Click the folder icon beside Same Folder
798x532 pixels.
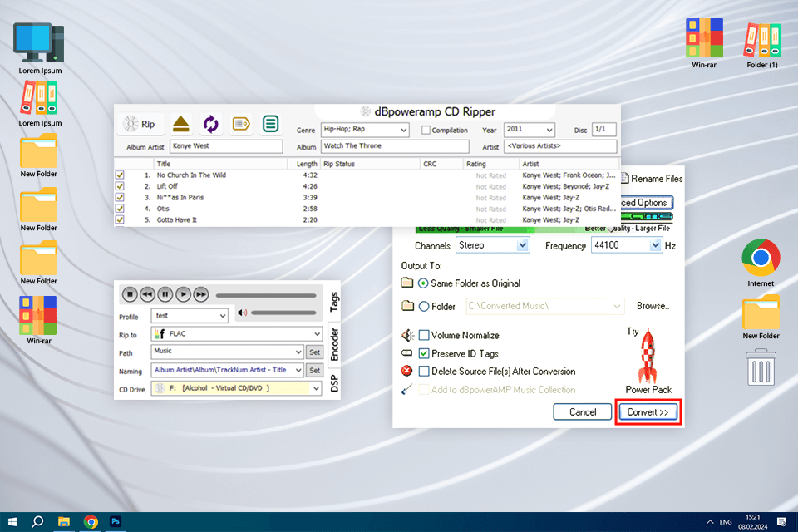pyautogui.click(x=407, y=283)
